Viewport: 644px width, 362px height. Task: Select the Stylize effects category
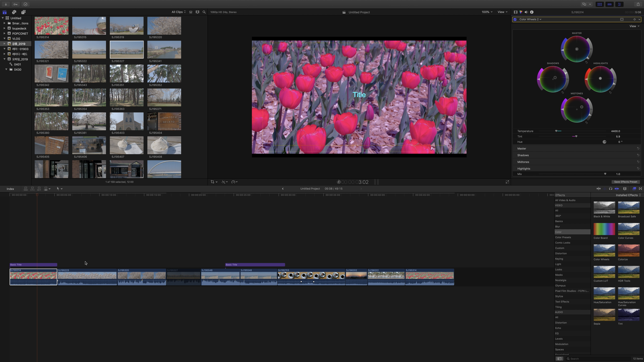click(559, 296)
